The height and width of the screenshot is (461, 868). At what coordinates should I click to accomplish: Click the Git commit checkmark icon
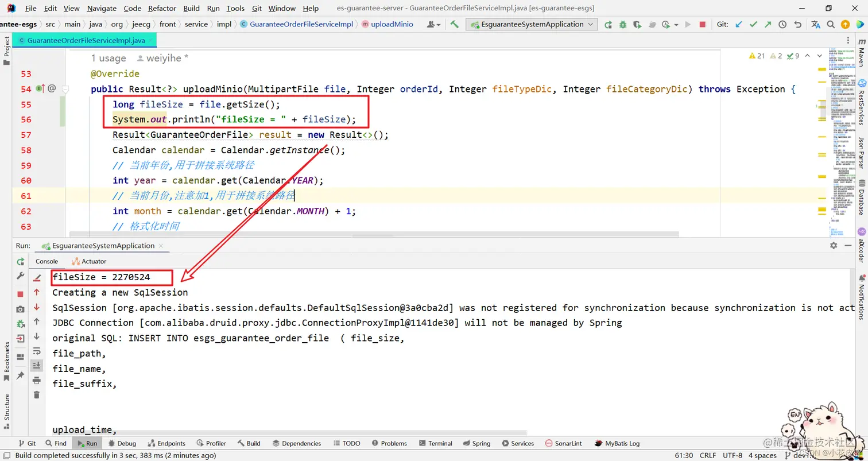pyautogui.click(x=753, y=24)
